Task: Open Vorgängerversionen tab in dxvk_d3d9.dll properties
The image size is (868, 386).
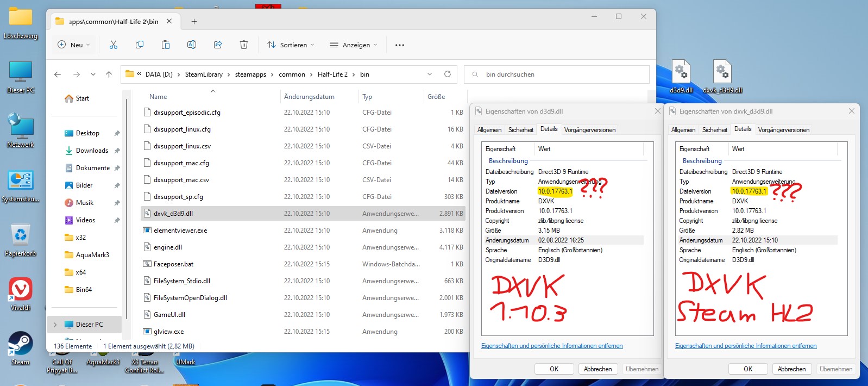Action: click(x=784, y=130)
